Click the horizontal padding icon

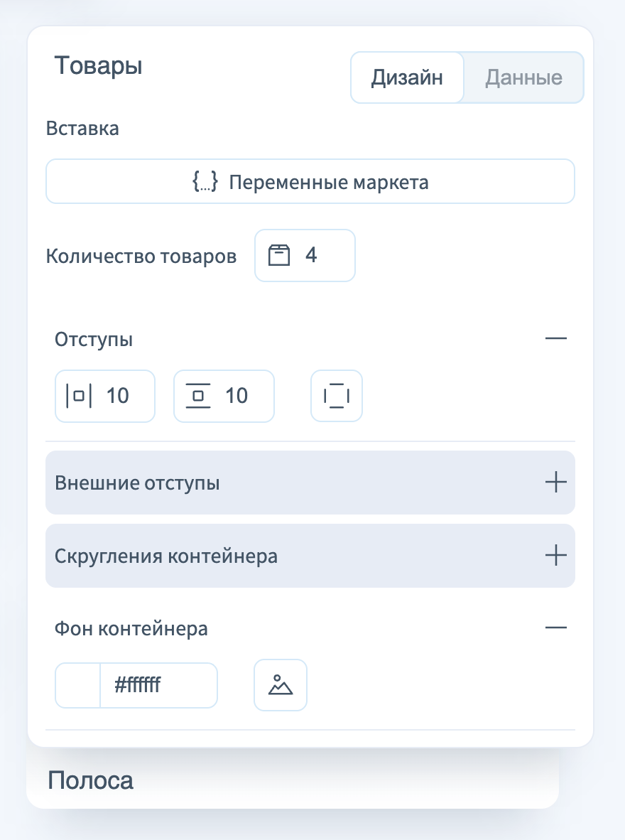[79, 396]
